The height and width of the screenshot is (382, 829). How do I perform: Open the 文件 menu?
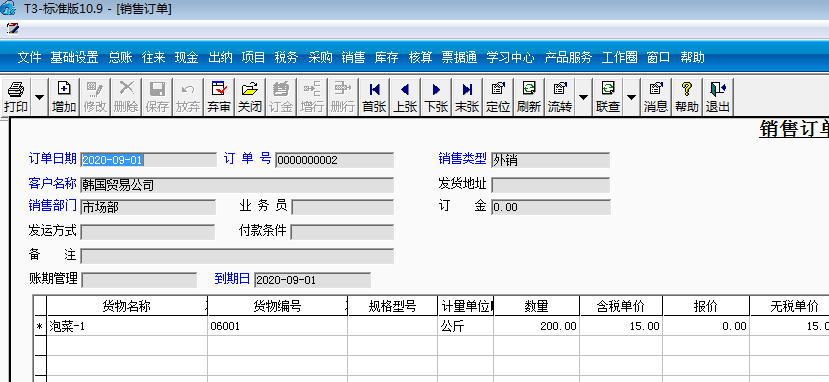(29, 58)
